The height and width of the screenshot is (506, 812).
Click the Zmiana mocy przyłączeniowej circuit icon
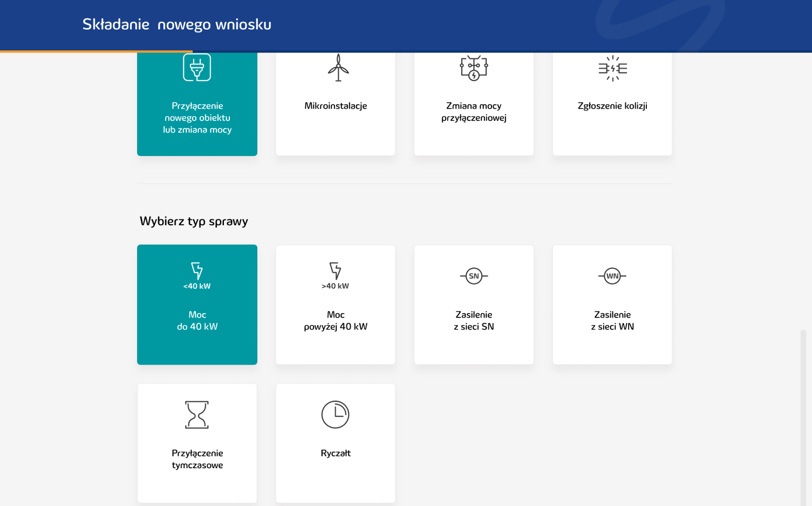474,68
